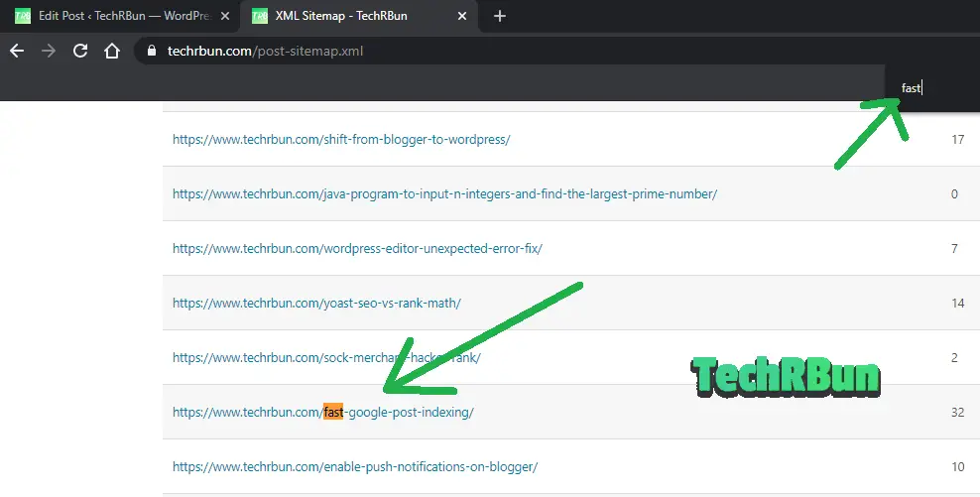Screen dimensions: 980x497
Task: Reload the sitemap page
Action: click(x=80, y=51)
